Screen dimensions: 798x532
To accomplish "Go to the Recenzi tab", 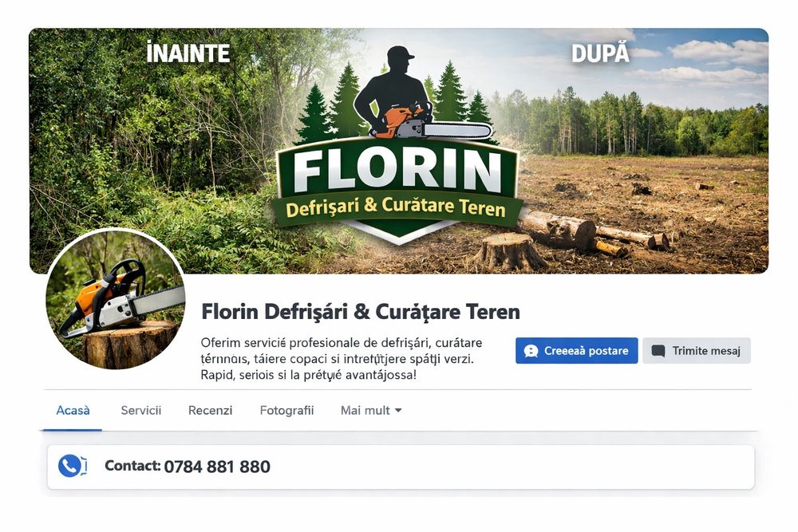I will click(210, 410).
